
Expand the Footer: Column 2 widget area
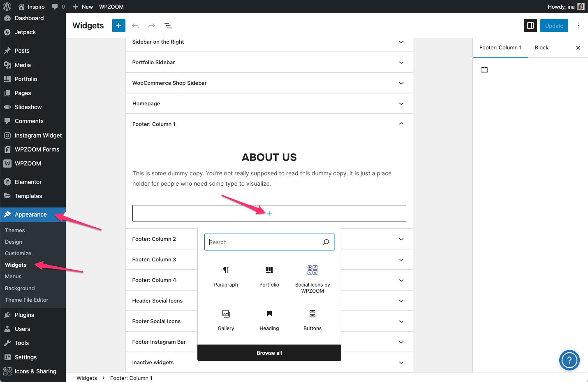coord(401,239)
